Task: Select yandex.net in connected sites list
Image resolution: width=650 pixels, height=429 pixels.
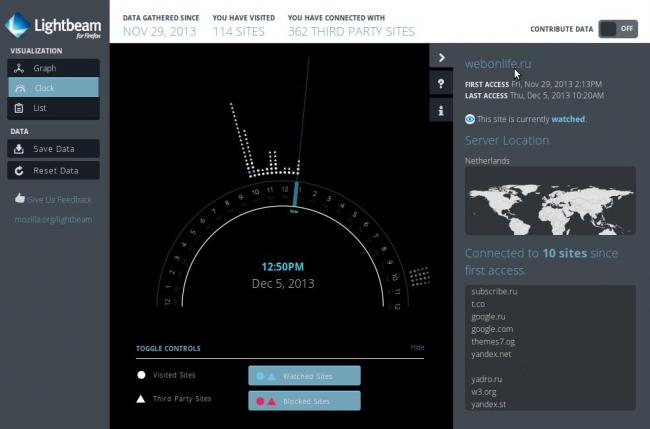Action: (491, 354)
